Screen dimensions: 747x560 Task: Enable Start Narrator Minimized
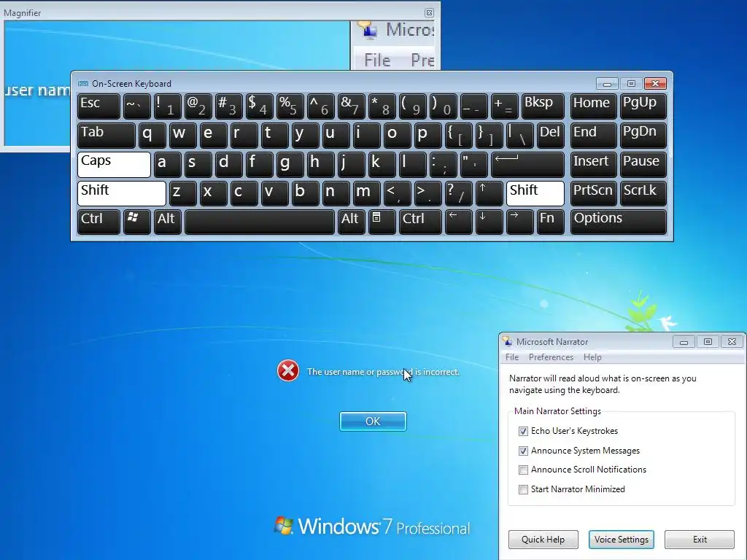523,489
